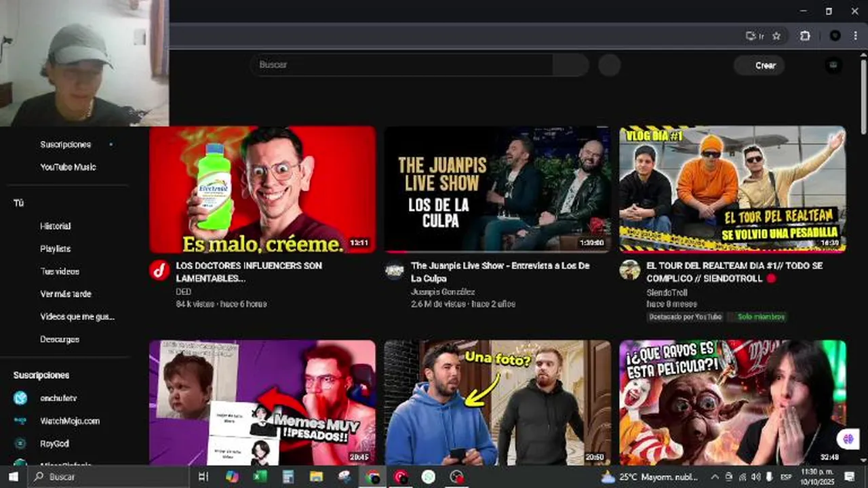Click the Windows taskbar search box
Screen dimensions: 868x488
point(108,477)
